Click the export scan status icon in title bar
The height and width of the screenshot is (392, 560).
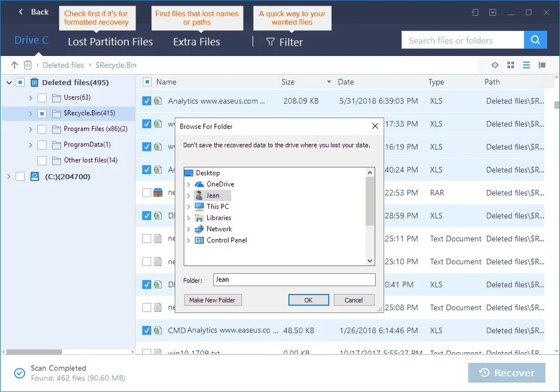[x=492, y=12]
